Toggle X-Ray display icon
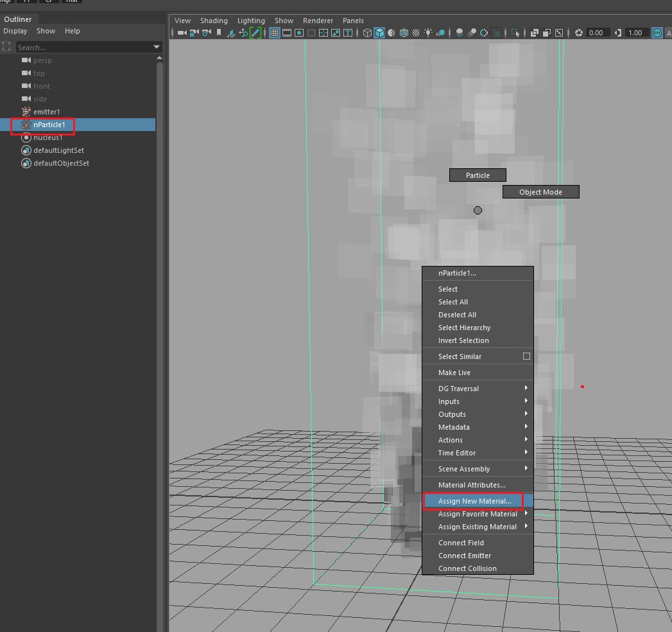 [535, 33]
